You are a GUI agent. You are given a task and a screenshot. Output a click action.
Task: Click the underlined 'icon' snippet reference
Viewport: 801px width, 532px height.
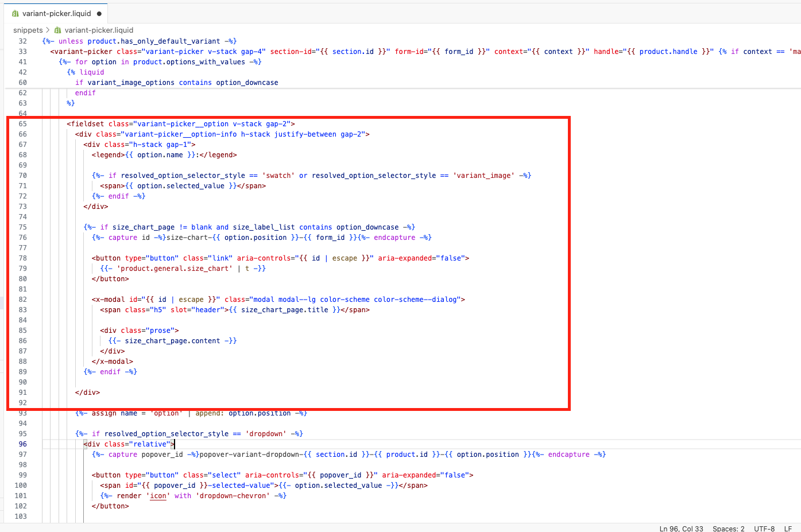coord(158,496)
